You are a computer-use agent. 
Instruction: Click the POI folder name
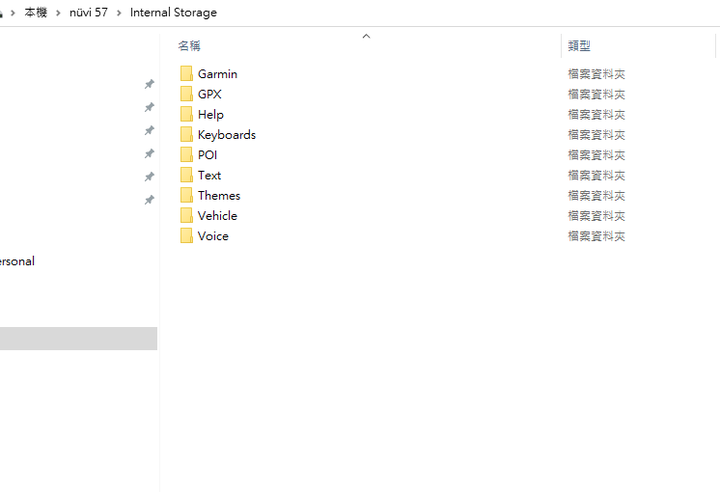[207, 155]
